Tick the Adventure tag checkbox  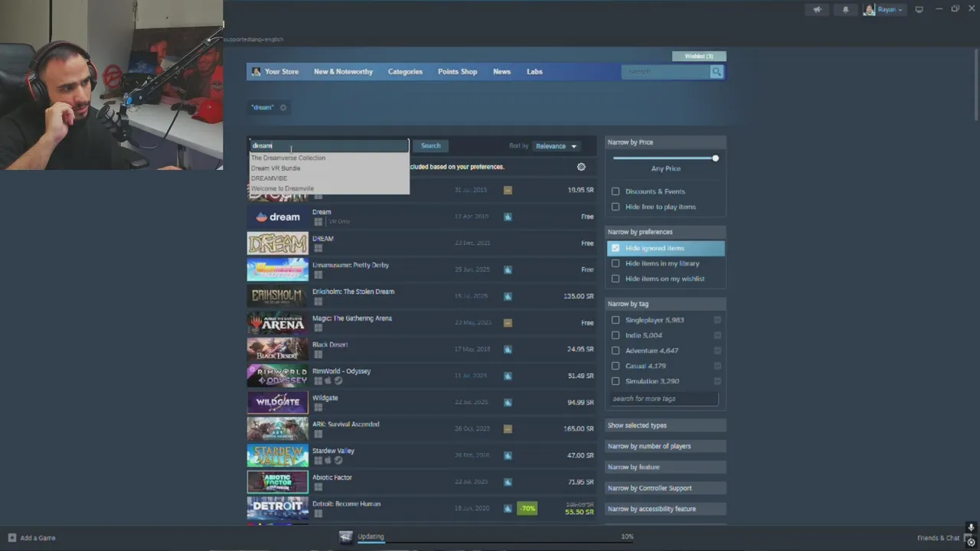pyautogui.click(x=616, y=350)
